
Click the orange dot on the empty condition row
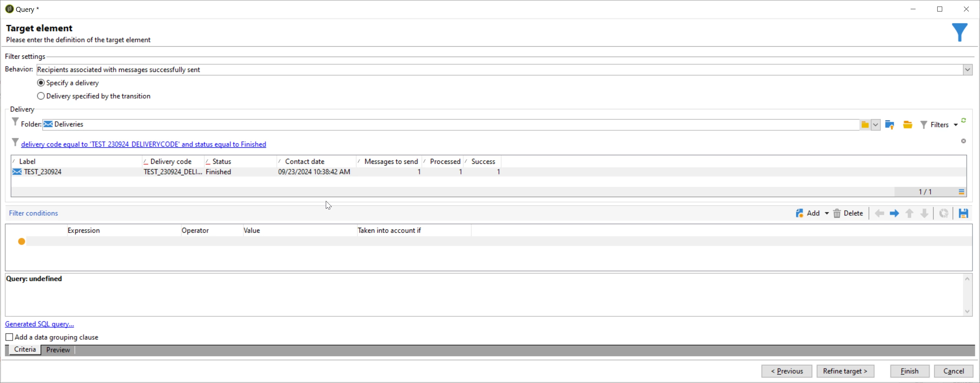click(22, 242)
